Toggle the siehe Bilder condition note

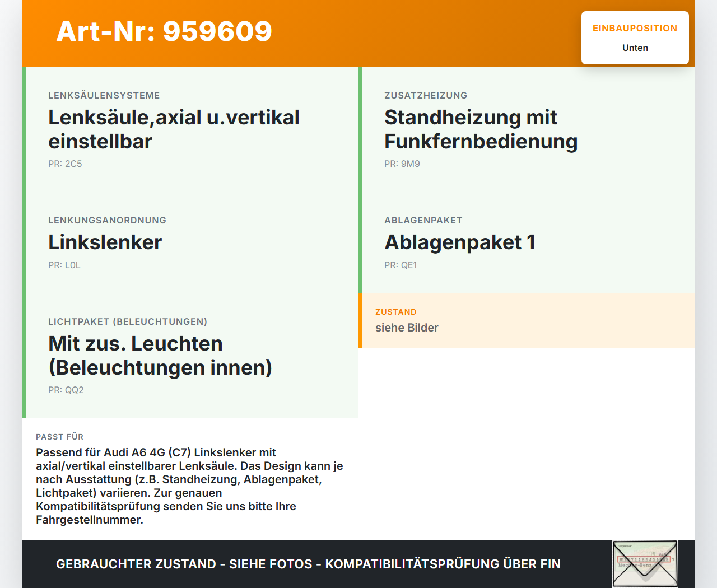[407, 328]
